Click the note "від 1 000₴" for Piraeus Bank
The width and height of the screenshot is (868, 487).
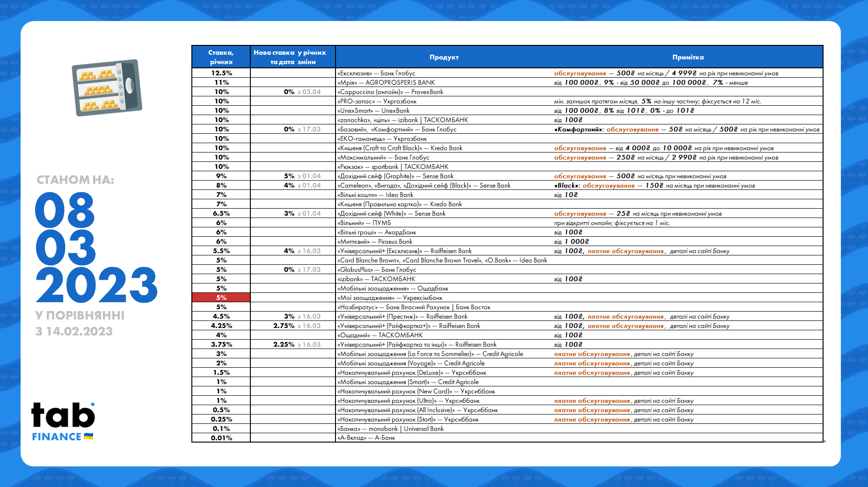pyautogui.click(x=571, y=241)
